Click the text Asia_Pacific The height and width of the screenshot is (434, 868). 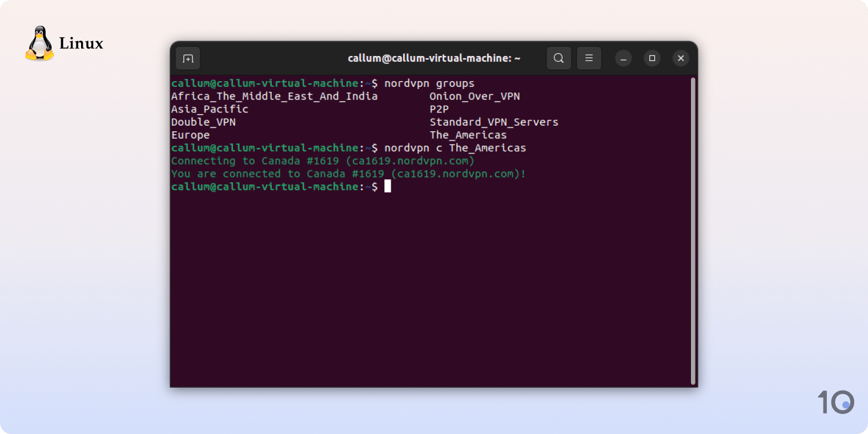210,109
